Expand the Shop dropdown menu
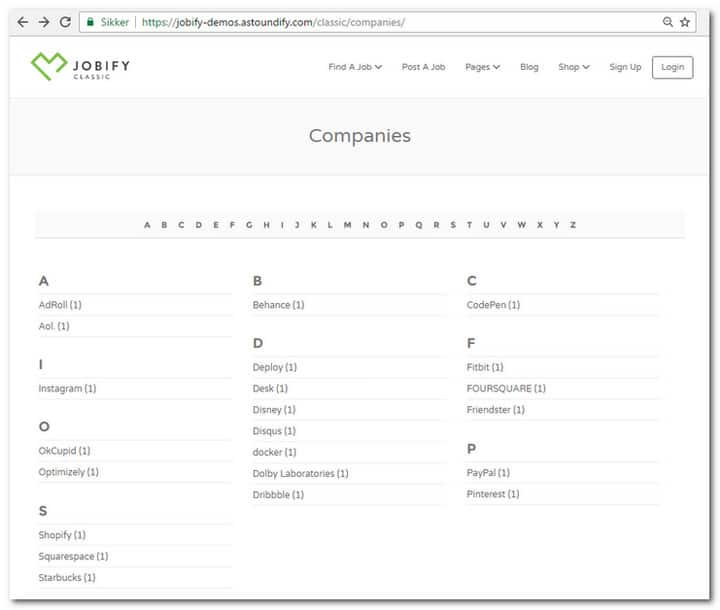The width and height of the screenshot is (720, 610). (x=573, y=67)
